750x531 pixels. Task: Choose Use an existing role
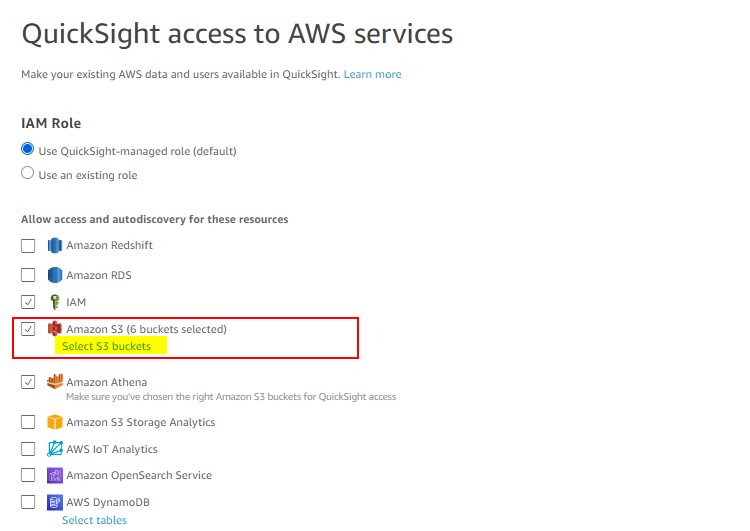click(x=28, y=173)
